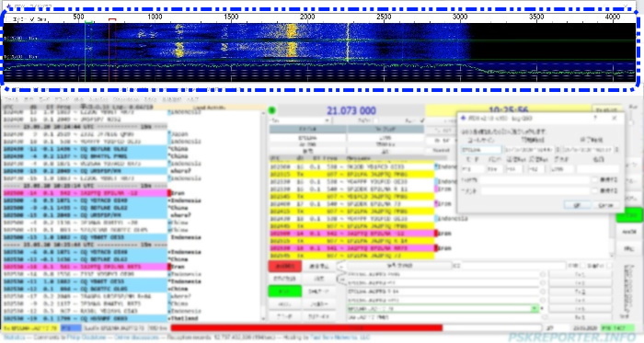Image resolution: width=644 pixels, height=343 pixels.
Task: Click the blue mode indicator in status bar
Action: [x=71, y=327]
